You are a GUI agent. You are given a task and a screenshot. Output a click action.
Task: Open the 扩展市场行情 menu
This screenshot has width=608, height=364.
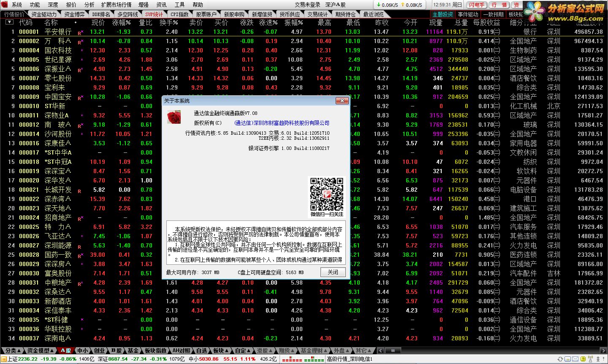tap(116, 5)
